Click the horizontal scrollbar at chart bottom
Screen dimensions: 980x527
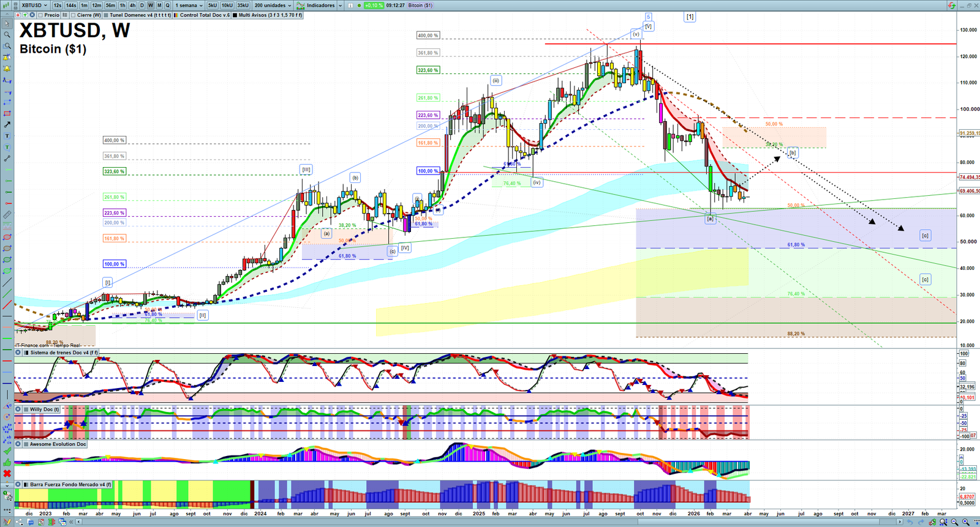tap(490, 521)
